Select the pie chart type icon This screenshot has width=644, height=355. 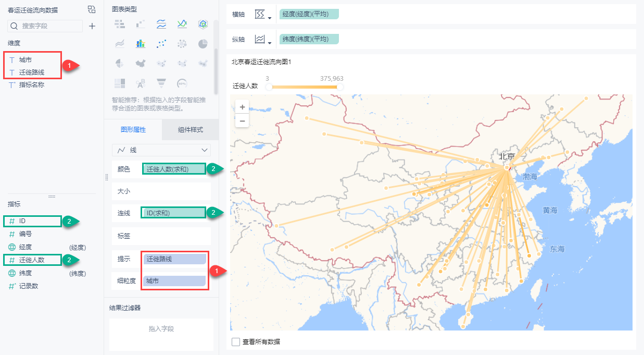(203, 44)
